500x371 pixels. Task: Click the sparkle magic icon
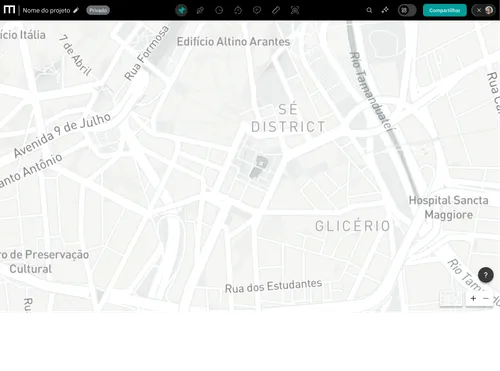(385, 10)
